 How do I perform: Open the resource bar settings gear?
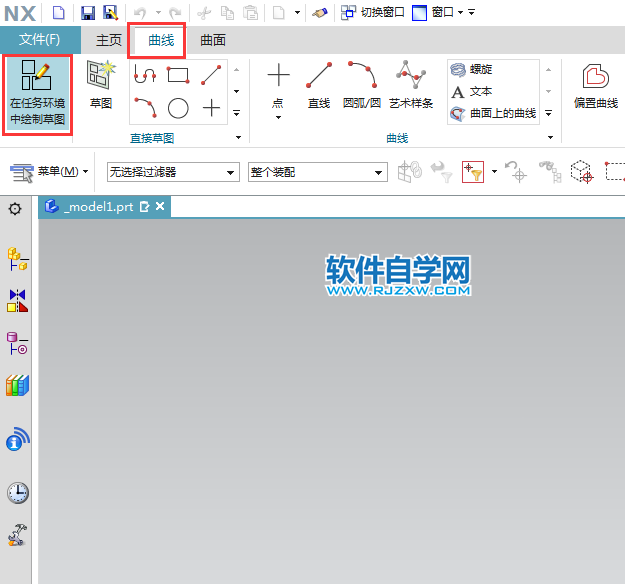[15, 208]
